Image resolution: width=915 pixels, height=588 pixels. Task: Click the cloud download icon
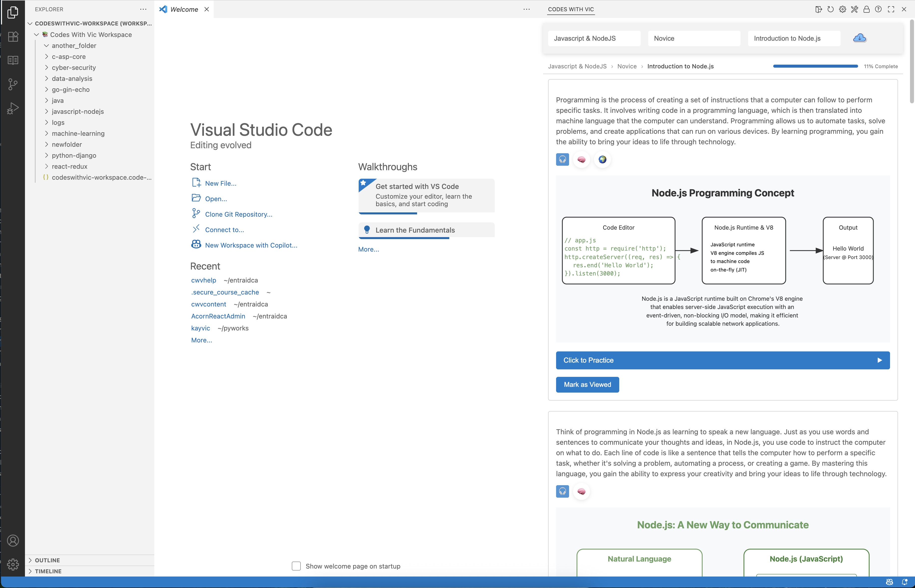[859, 38]
